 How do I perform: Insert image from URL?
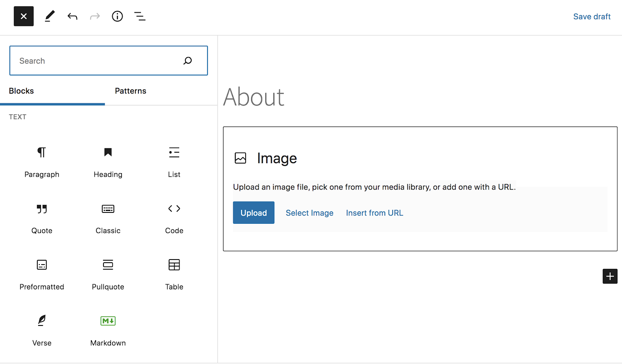(x=374, y=212)
